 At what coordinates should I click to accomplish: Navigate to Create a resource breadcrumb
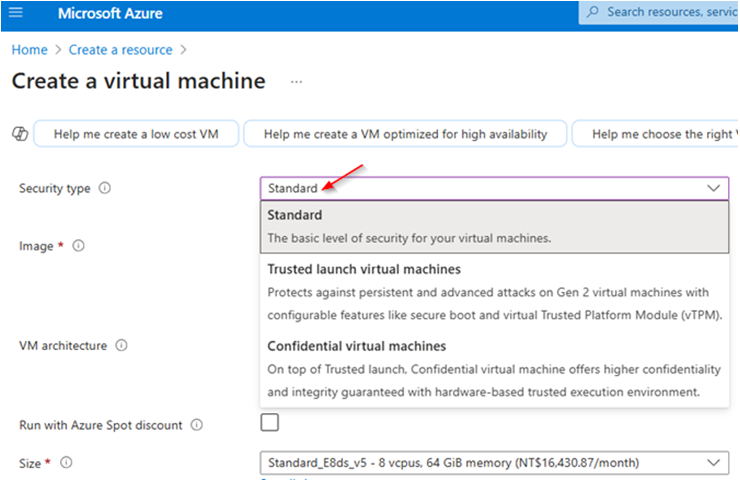120,50
